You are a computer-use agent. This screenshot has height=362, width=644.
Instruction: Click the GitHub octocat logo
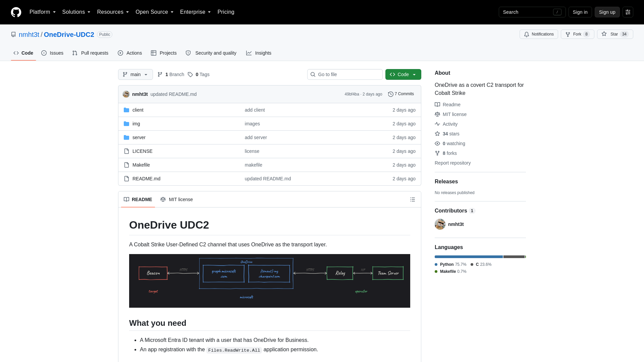pos(16,12)
